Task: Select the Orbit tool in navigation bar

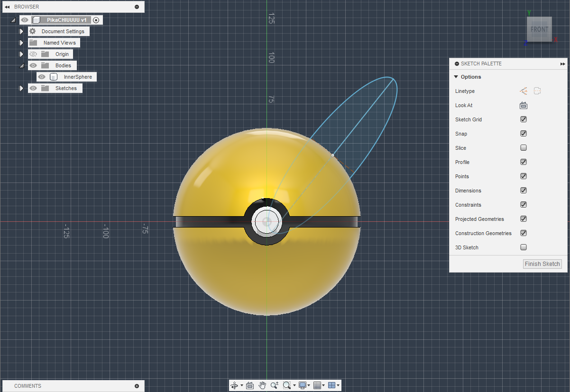Action: point(234,386)
